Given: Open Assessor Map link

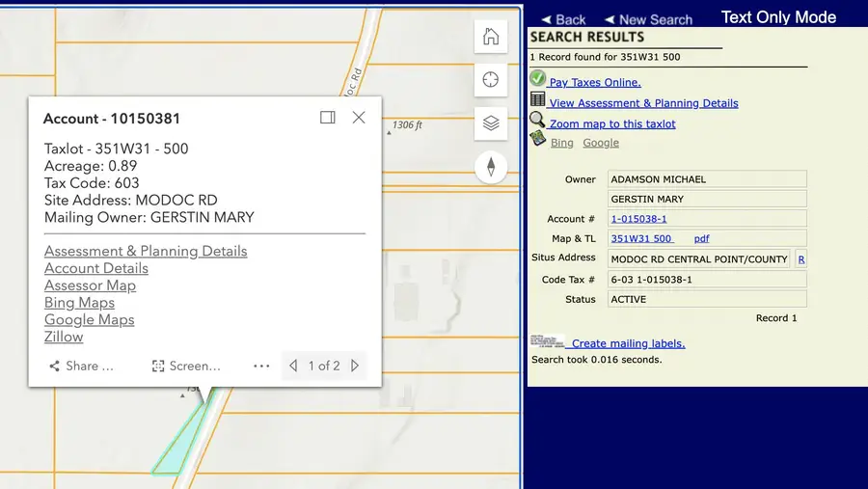Looking at the screenshot, I should (x=90, y=285).
